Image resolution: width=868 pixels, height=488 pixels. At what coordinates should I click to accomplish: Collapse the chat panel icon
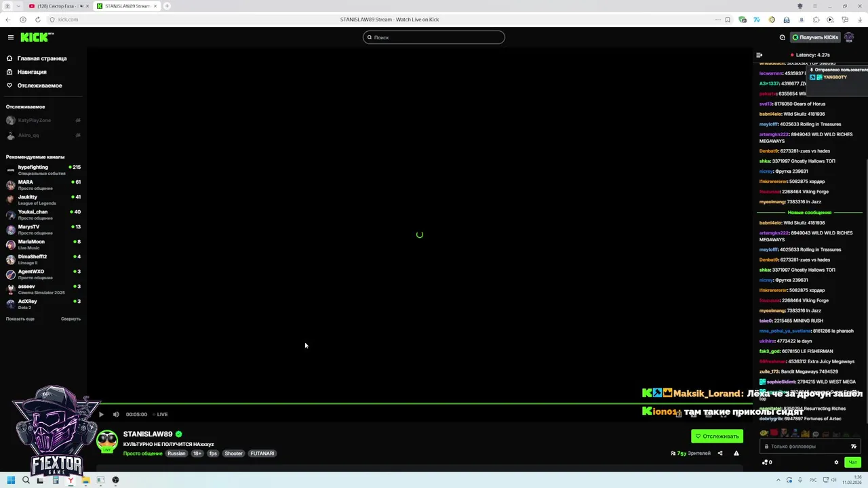click(759, 55)
